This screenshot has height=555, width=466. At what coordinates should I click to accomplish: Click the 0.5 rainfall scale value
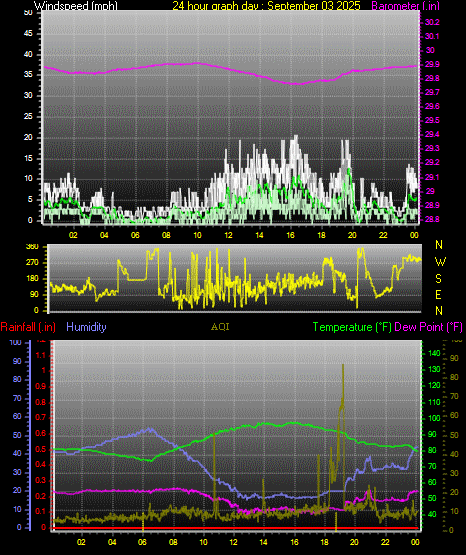(x=41, y=449)
